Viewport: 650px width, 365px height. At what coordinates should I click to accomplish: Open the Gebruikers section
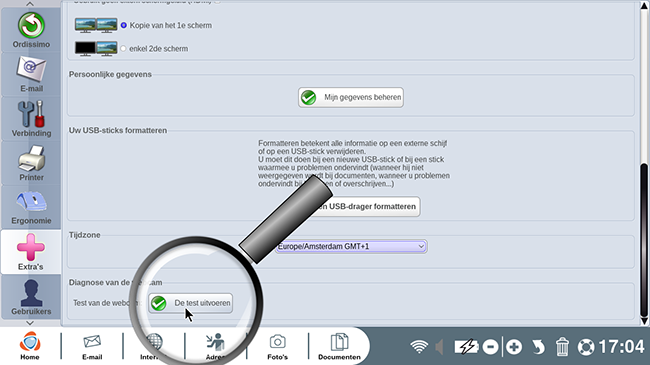tap(31, 297)
